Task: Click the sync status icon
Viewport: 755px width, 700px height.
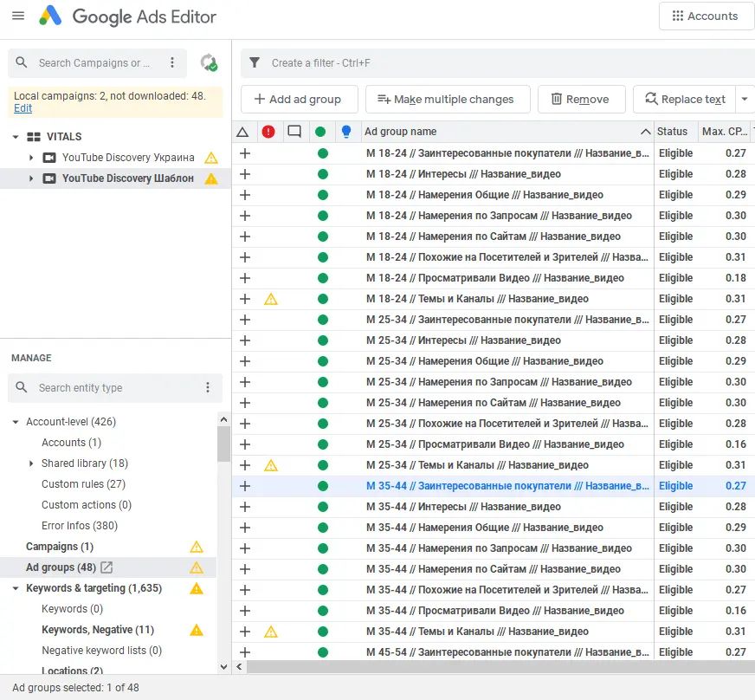Action: [209, 62]
